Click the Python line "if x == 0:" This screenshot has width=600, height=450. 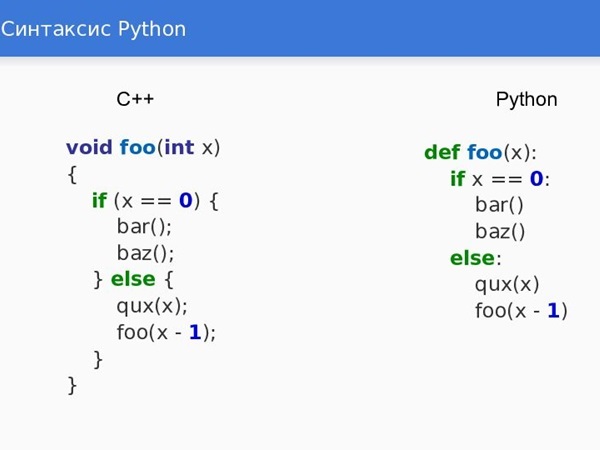click(500, 179)
